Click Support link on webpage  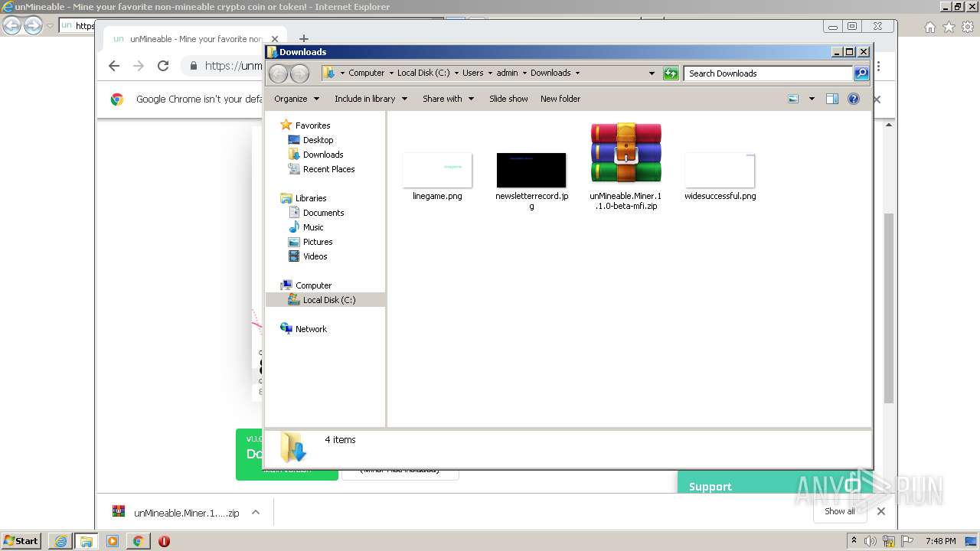coord(710,487)
